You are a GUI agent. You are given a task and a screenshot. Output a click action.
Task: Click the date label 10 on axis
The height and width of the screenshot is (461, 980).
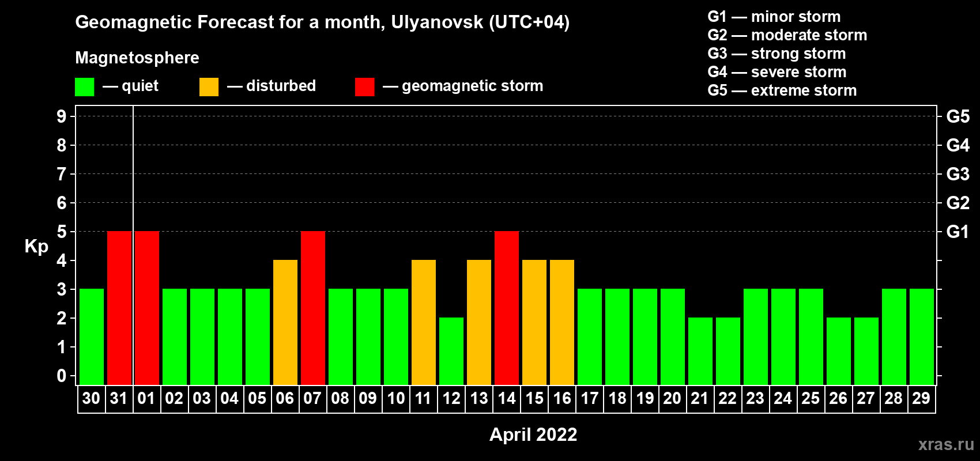tap(395, 399)
